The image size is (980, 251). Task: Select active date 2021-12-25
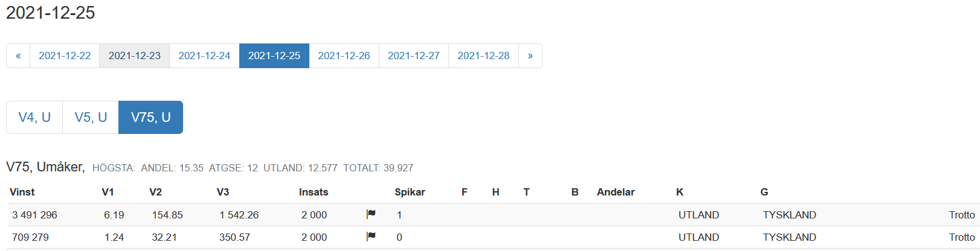(x=274, y=56)
